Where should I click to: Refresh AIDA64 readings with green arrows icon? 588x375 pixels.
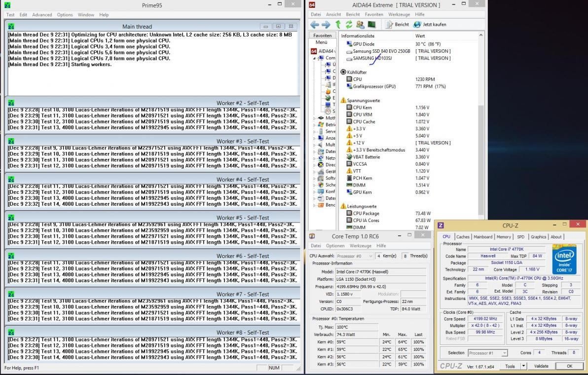coord(349,25)
